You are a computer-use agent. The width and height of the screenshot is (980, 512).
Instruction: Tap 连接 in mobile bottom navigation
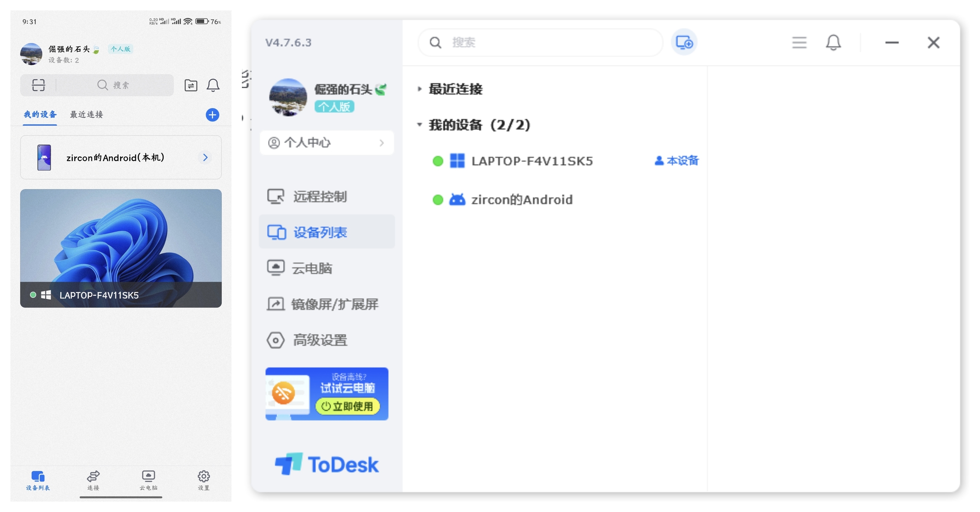(93, 480)
